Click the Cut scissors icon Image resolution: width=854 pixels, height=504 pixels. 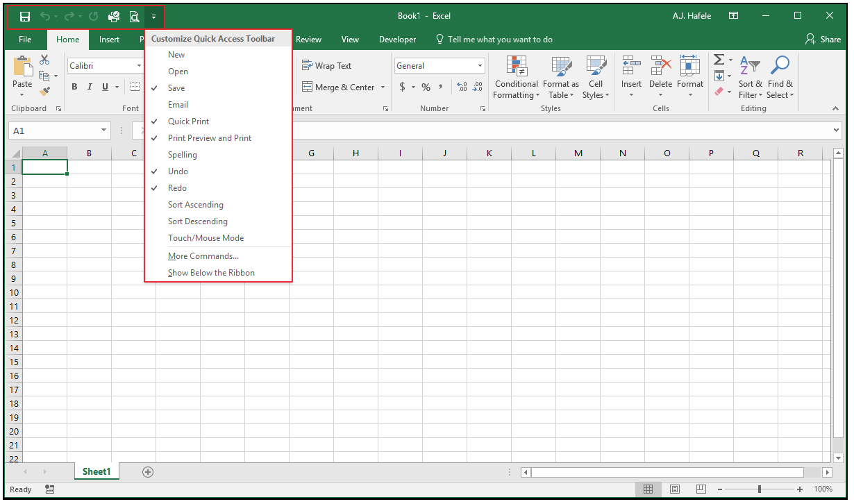pos(44,60)
